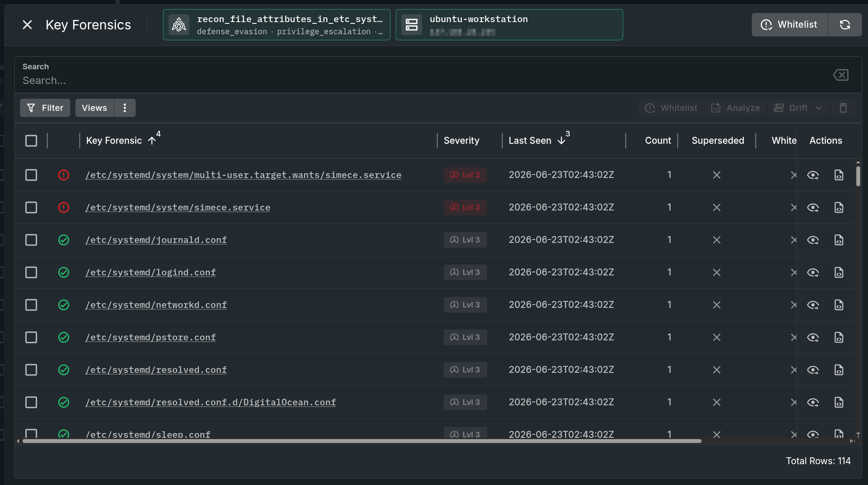Open file code icon for pstore.conf
This screenshot has width=868, height=485.
839,337
